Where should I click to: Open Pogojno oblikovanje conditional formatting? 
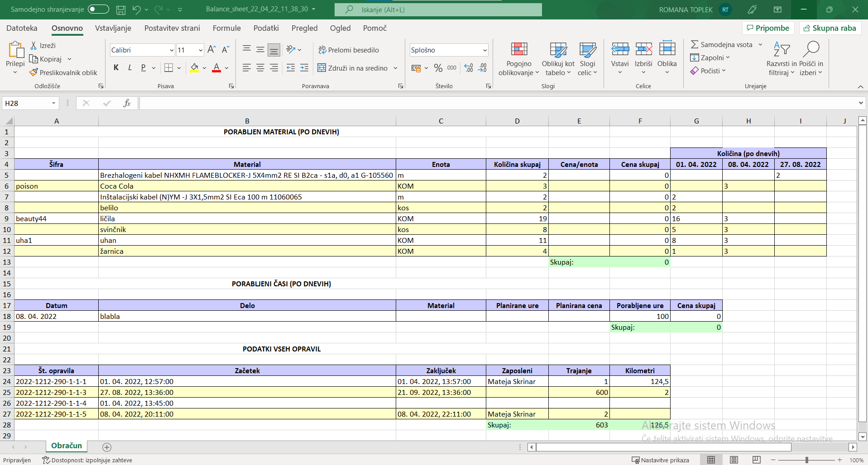tap(519, 59)
